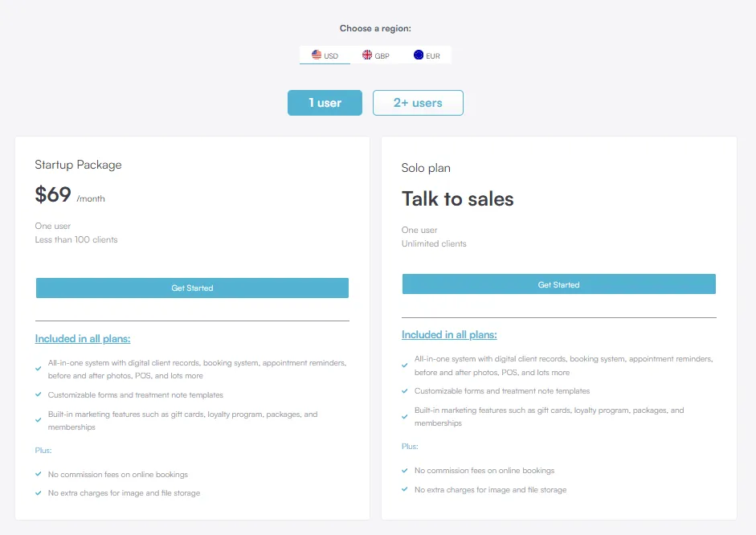Click Get Started for the Solo plan
Image resolution: width=756 pixels, height=535 pixels.
tap(558, 284)
